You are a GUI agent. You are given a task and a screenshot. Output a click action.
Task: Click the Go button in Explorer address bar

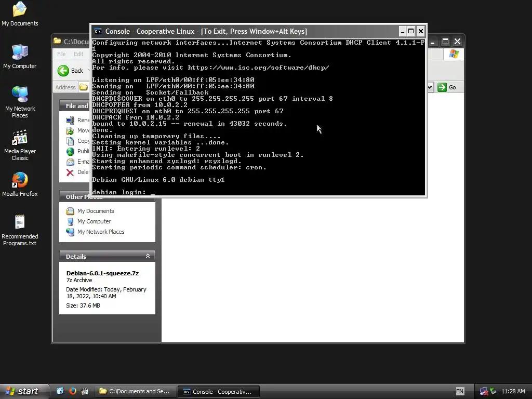point(447,87)
